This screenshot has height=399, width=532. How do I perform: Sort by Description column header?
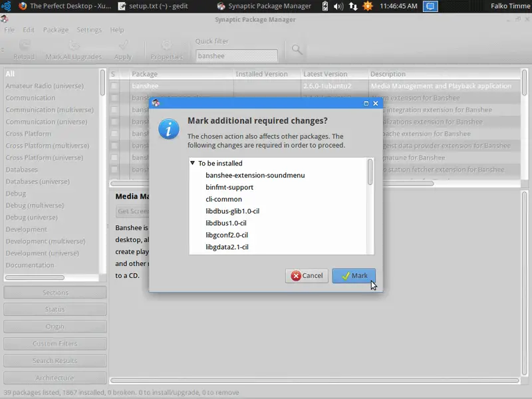pyautogui.click(x=444, y=74)
